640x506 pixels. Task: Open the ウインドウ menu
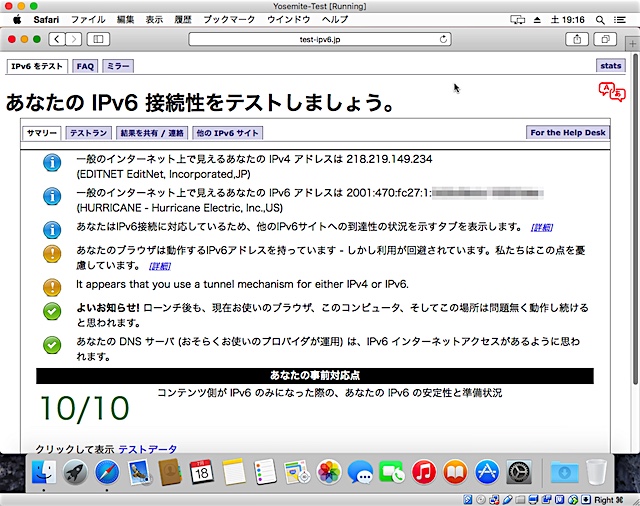[x=289, y=20]
